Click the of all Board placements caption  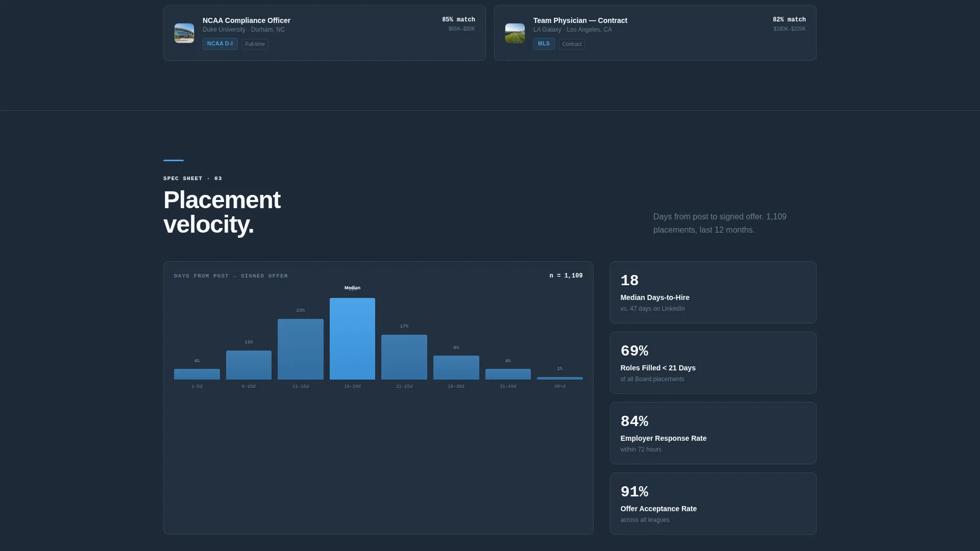coord(652,379)
